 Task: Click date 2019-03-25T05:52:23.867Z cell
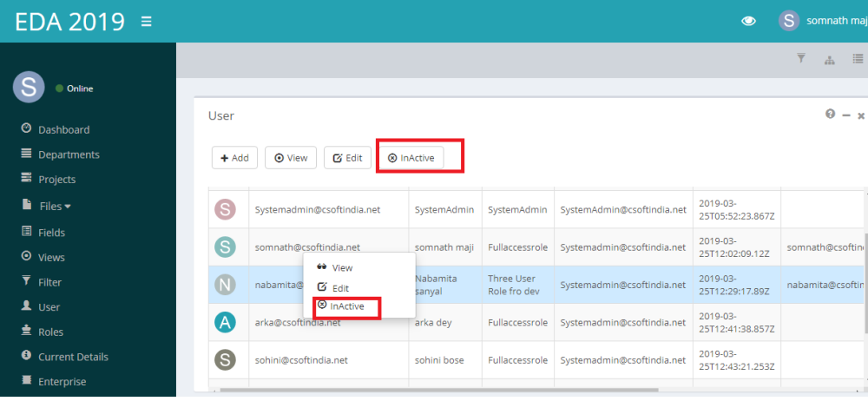(736, 209)
